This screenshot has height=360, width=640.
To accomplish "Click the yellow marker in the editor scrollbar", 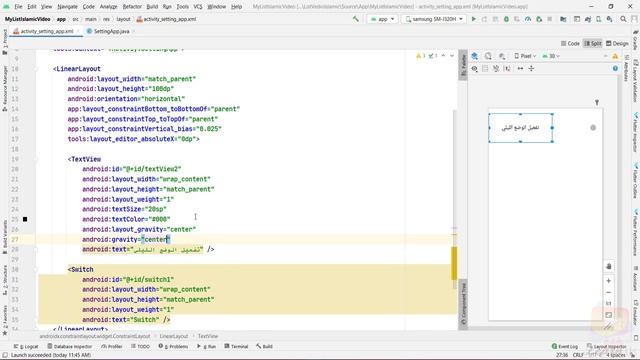I will coord(454,263).
